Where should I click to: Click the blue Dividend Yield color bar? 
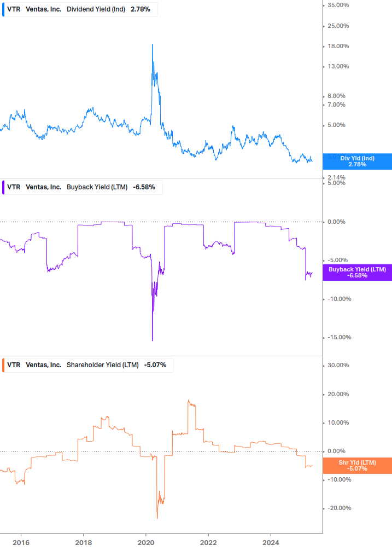[3, 9]
